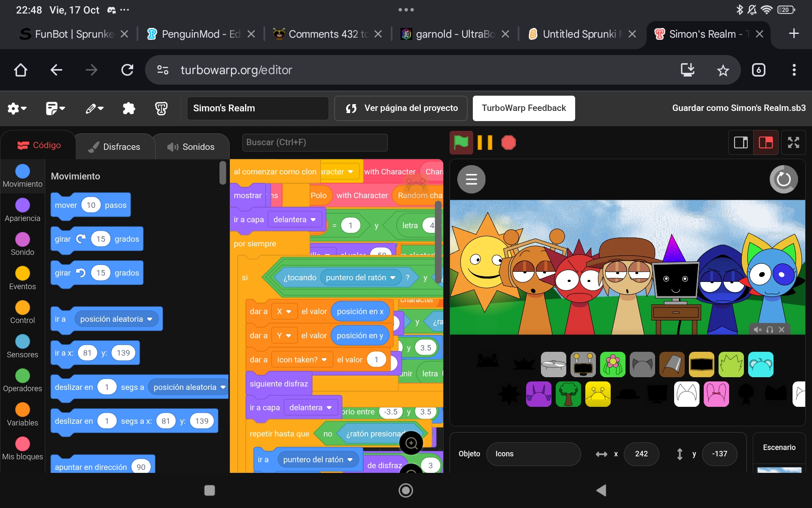
Task: Toggle small stage layout
Action: point(741,143)
